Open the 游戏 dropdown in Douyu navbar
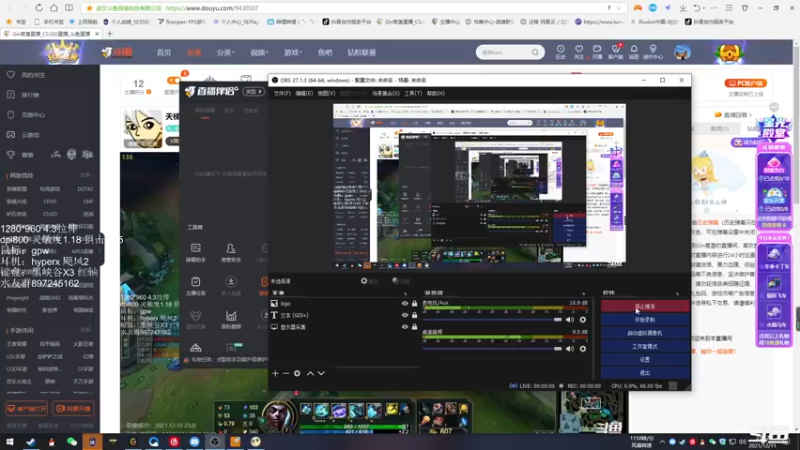 (x=292, y=53)
